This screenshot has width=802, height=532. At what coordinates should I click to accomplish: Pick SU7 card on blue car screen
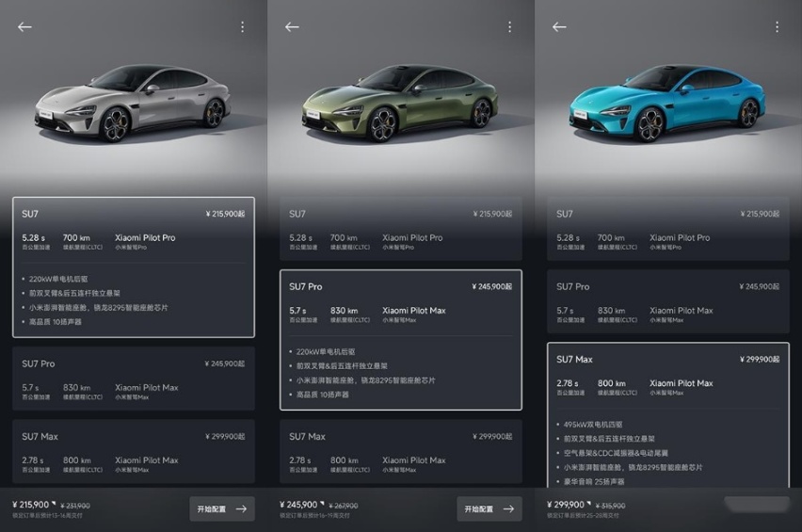pyautogui.click(x=668, y=229)
